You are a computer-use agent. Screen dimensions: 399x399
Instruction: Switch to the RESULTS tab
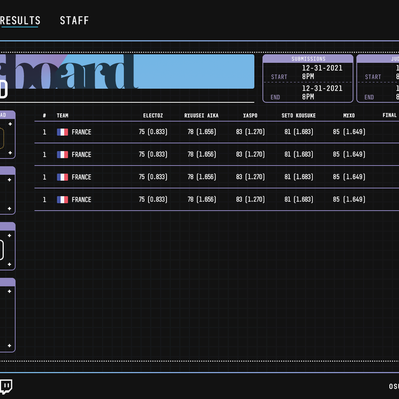tap(20, 21)
